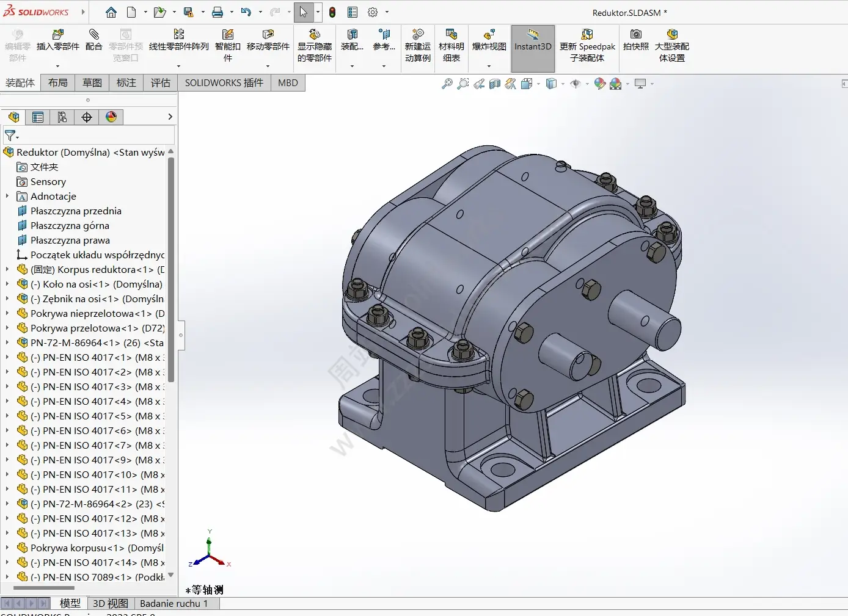This screenshot has width=848, height=616.
Task: Select the Zoom to Area tool
Action: (x=462, y=84)
